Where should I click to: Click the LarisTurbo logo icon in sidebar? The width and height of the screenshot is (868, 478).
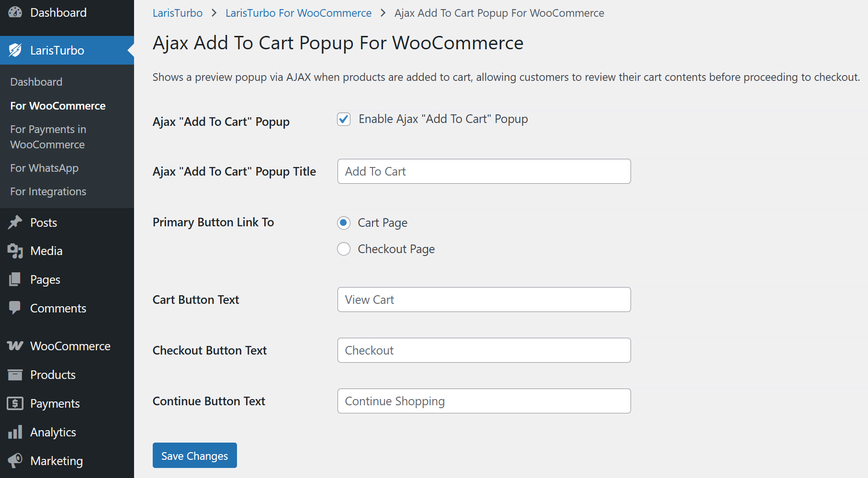tap(15, 50)
